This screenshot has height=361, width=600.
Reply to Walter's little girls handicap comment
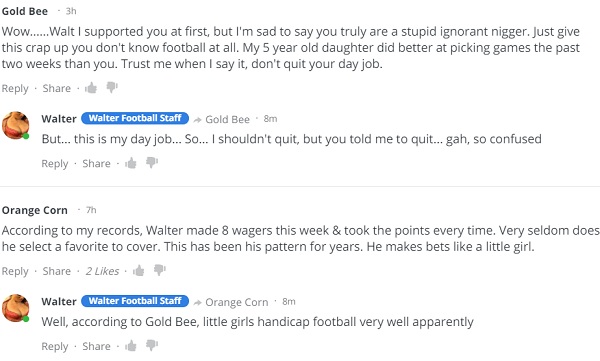(55, 346)
